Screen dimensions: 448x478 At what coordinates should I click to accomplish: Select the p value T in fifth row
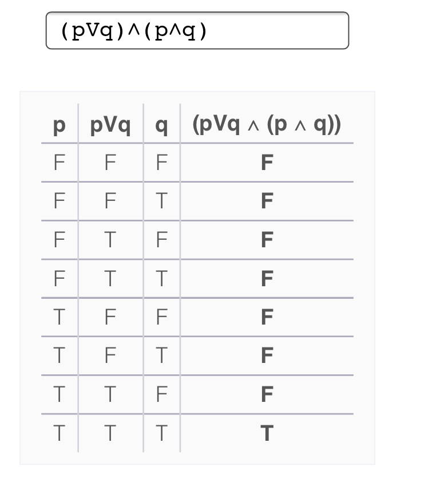pyautogui.click(x=59, y=317)
